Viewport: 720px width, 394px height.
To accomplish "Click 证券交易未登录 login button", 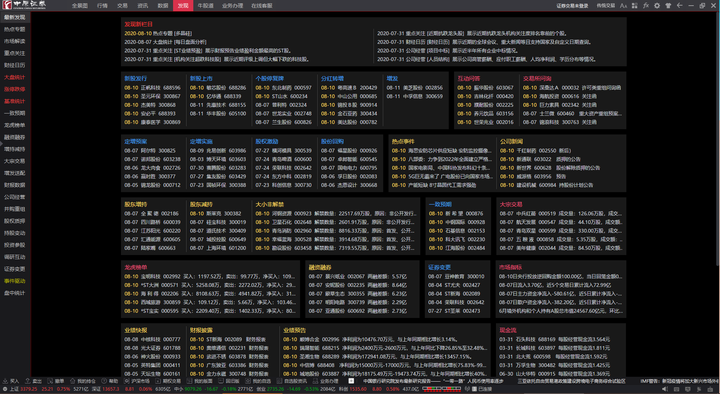I will (572, 6).
